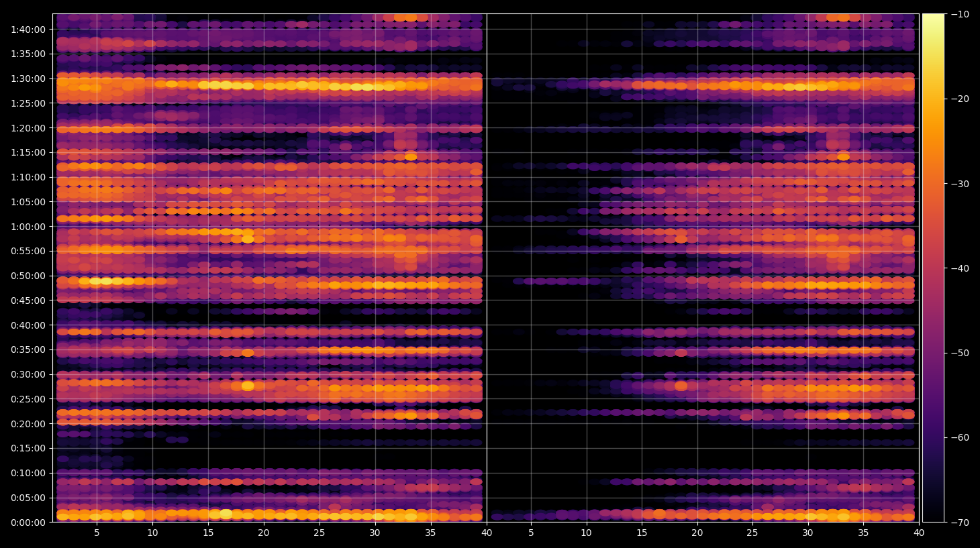980x548 pixels.
Task: Click the 1:15:00 y-axis tick label
Action: point(28,152)
